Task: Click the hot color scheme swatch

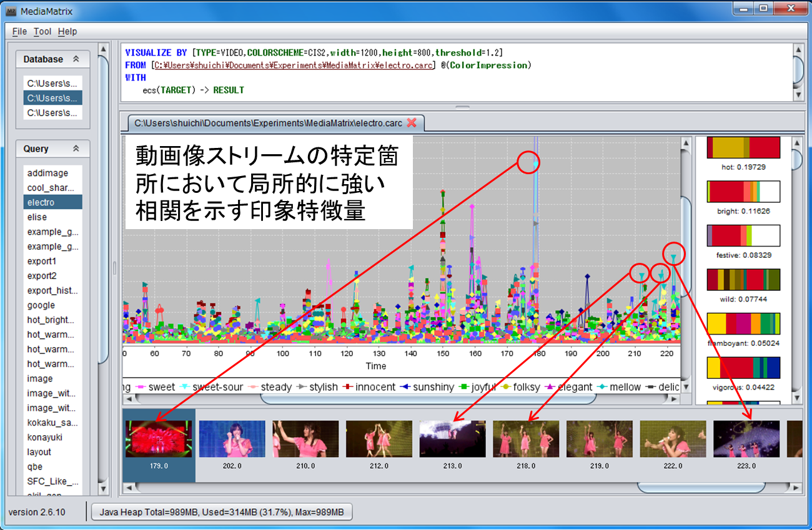Action: click(743, 148)
